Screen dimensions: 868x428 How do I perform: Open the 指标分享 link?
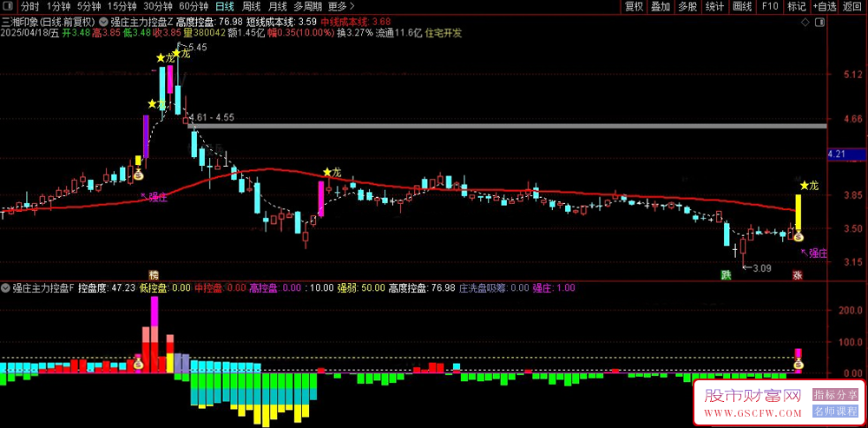pos(835,395)
